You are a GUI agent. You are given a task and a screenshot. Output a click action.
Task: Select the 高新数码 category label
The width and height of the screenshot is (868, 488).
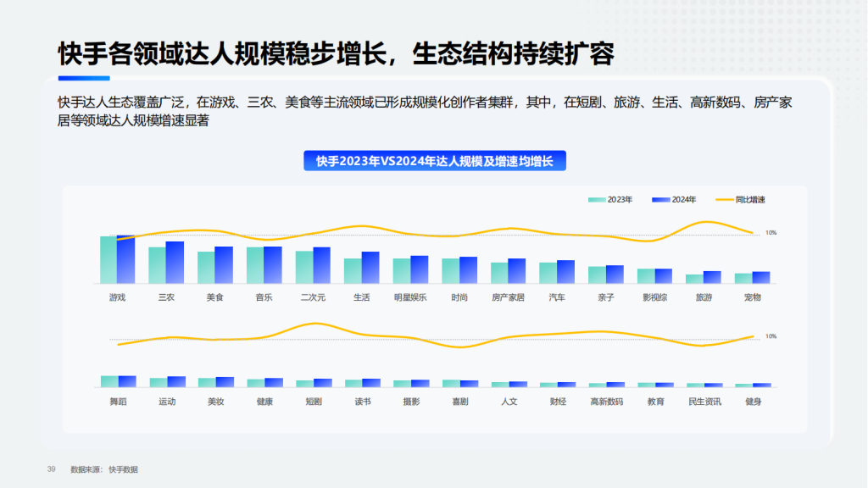(607, 402)
